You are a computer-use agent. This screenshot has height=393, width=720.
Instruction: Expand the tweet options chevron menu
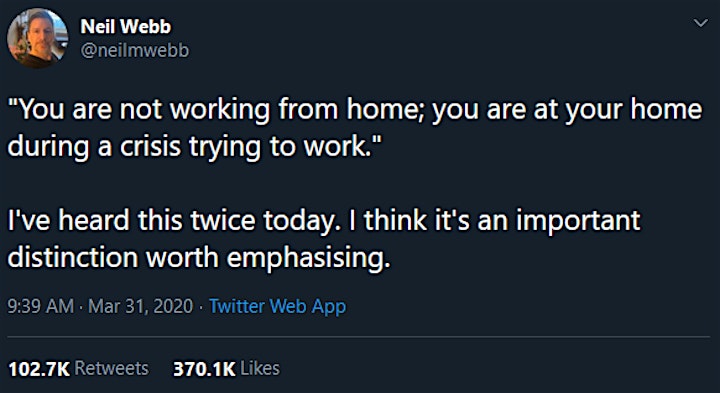tap(700, 22)
